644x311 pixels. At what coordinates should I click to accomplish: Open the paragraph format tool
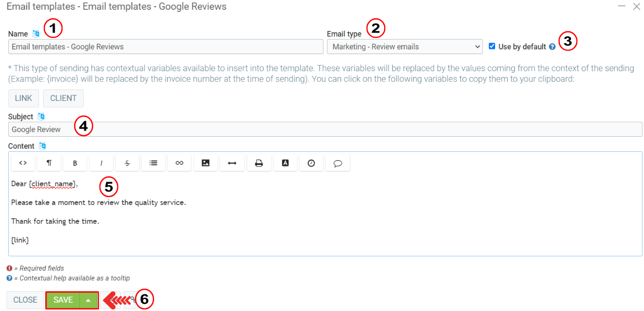[49, 163]
